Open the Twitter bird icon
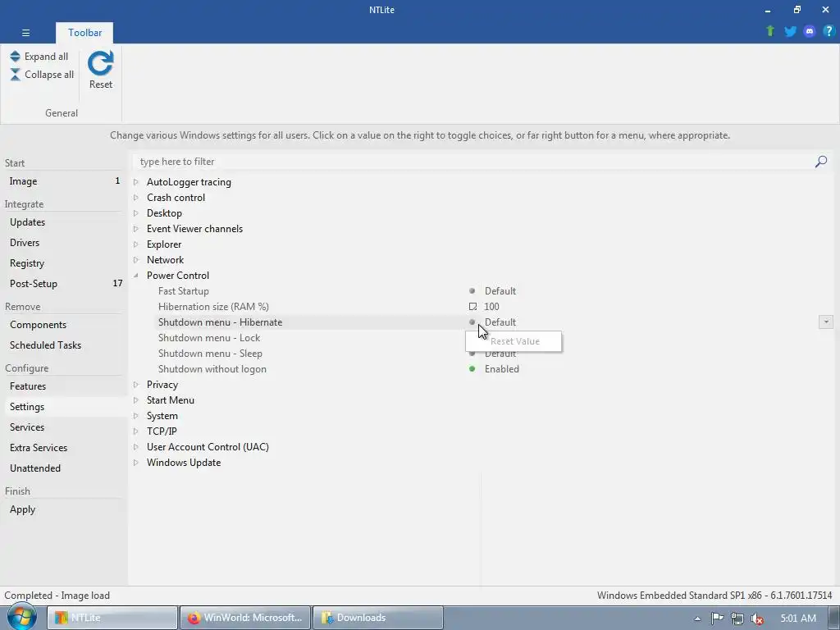This screenshot has height=630, width=840. coord(790,31)
